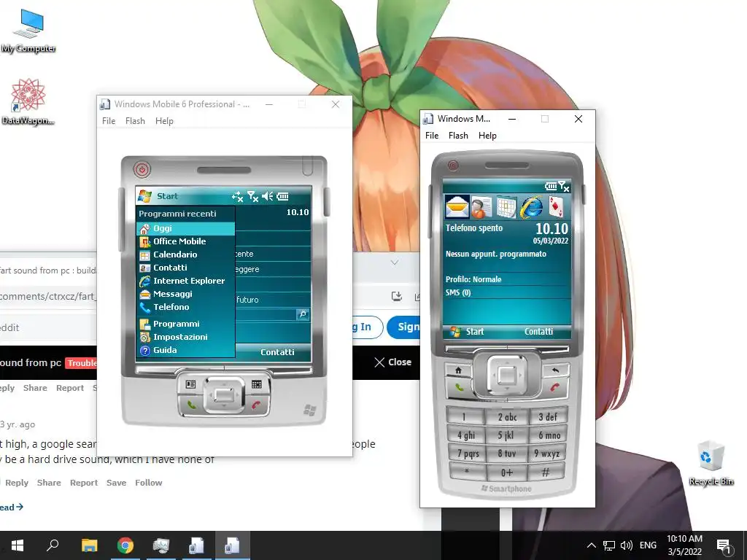
Task: Tap the no-signal antenna icon on Pocket PC
Action: pos(252,196)
